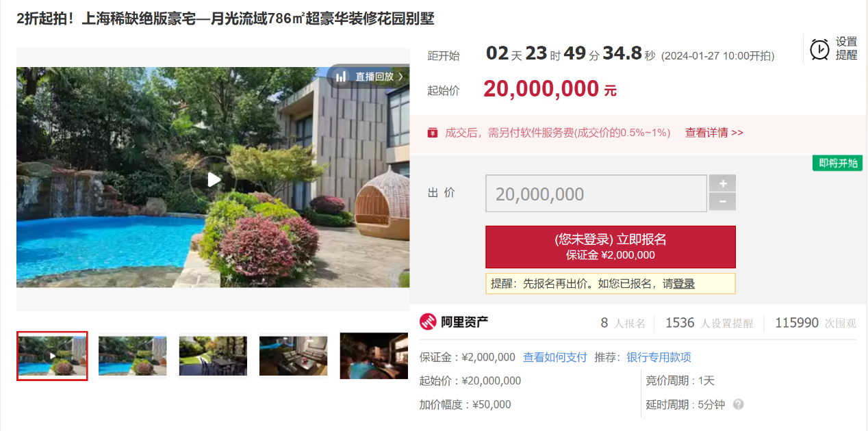Click the Ali Assets logo icon

pyautogui.click(x=428, y=322)
